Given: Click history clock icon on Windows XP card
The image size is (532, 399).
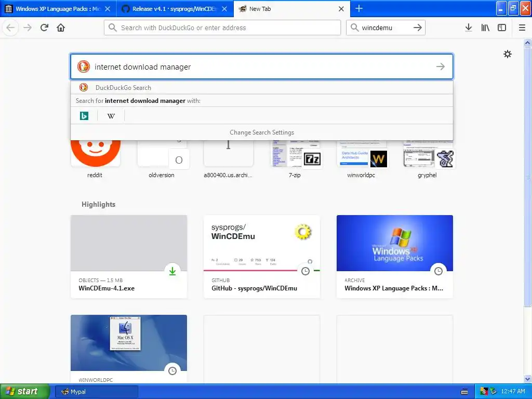Looking at the screenshot, I should 438,271.
